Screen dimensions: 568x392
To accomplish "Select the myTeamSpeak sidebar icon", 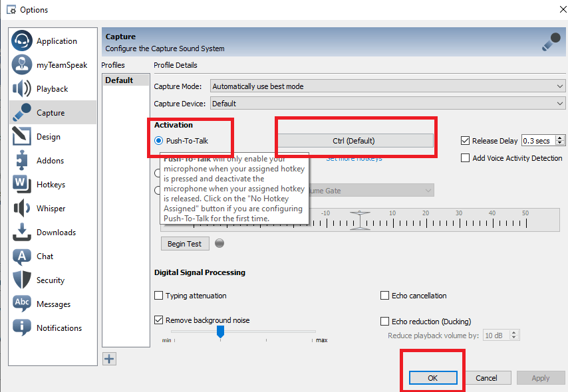I will [x=22, y=65].
